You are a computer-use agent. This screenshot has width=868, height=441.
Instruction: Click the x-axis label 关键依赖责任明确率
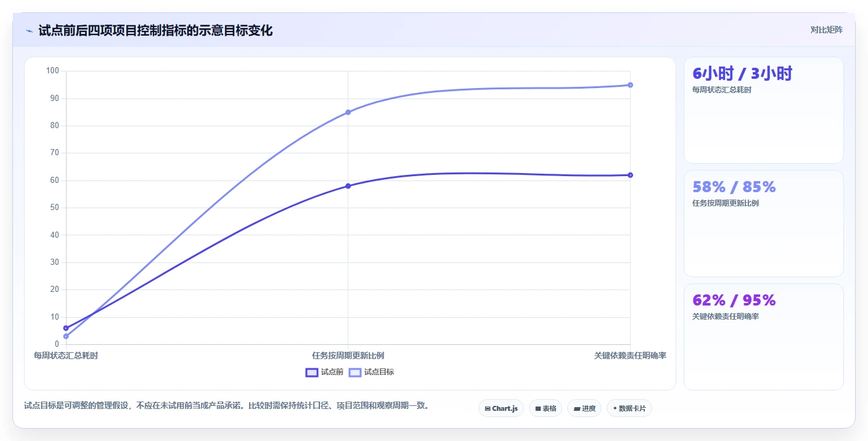(630, 356)
